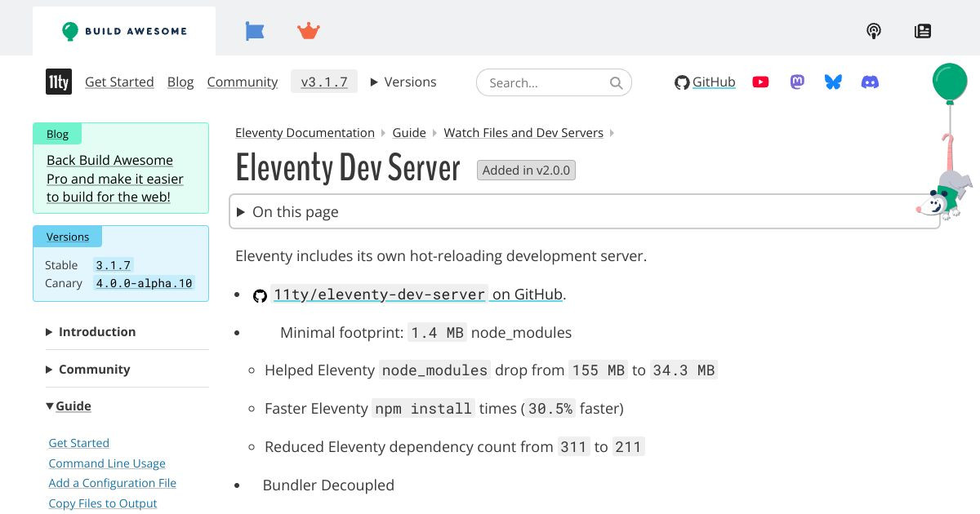Expand the Introduction section

click(91, 331)
